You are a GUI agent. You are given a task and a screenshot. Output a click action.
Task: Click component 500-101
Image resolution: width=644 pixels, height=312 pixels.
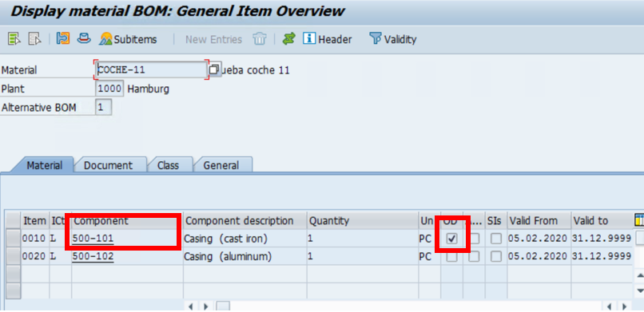click(x=93, y=239)
